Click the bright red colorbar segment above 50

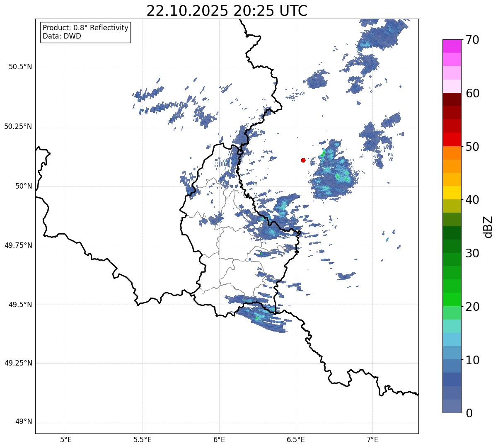pyautogui.click(x=452, y=140)
